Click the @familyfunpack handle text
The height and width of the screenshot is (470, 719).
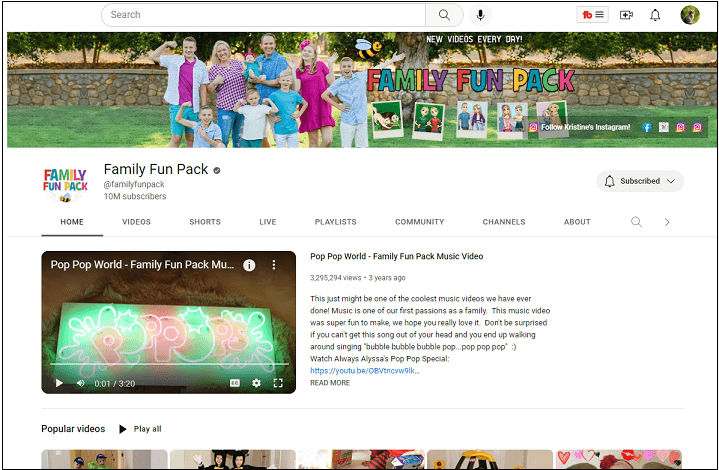pyautogui.click(x=134, y=184)
